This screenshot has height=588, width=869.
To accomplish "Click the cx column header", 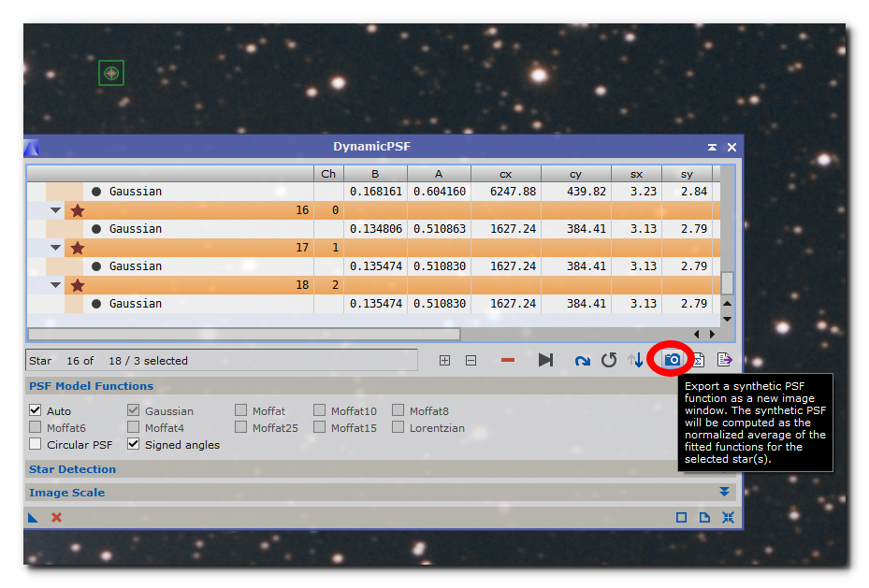I will pos(506,174).
